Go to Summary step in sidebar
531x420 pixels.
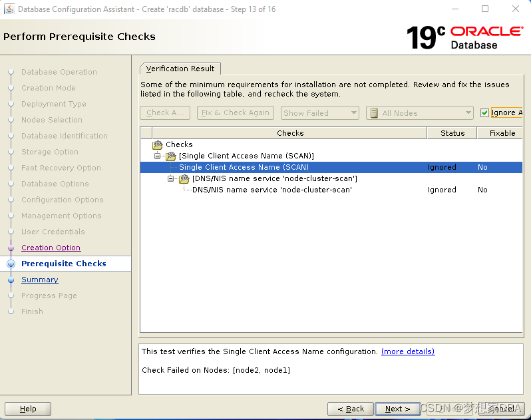pyautogui.click(x=40, y=280)
